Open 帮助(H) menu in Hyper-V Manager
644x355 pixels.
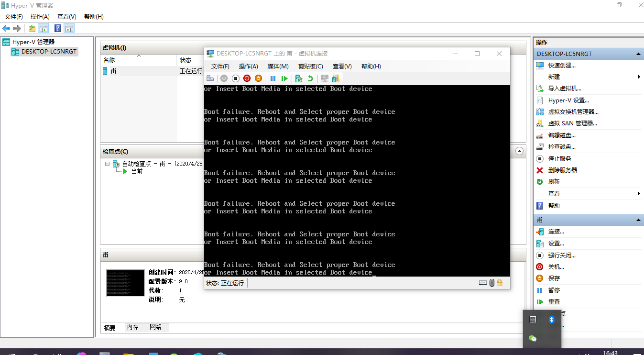(94, 17)
